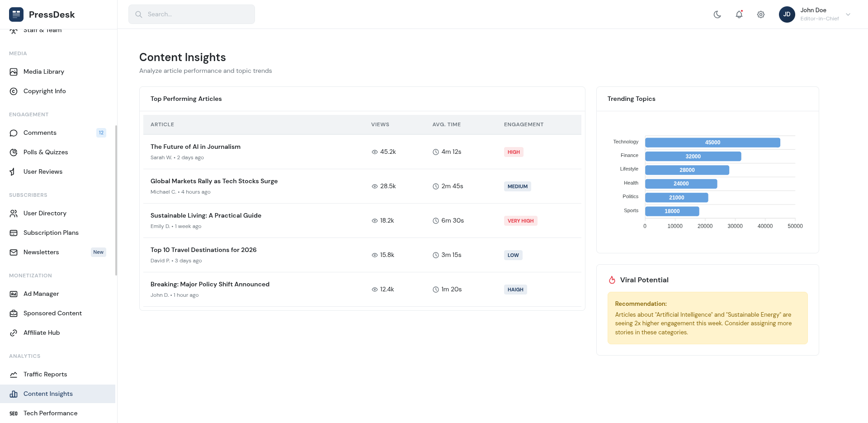Viewport: 868px width, 423px height.
Task: Expand the John Doe profile dropdown
Action: [848, 14]
